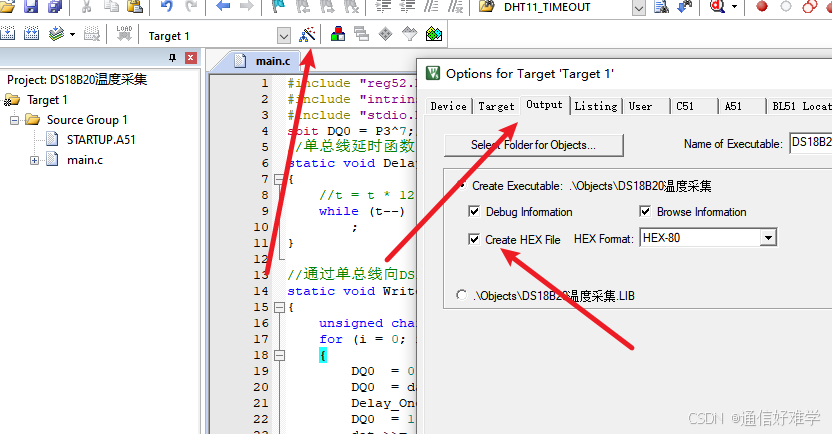Open Manage Project Items blocks icon
Screen dimensions: 832x434
(337, 34)
